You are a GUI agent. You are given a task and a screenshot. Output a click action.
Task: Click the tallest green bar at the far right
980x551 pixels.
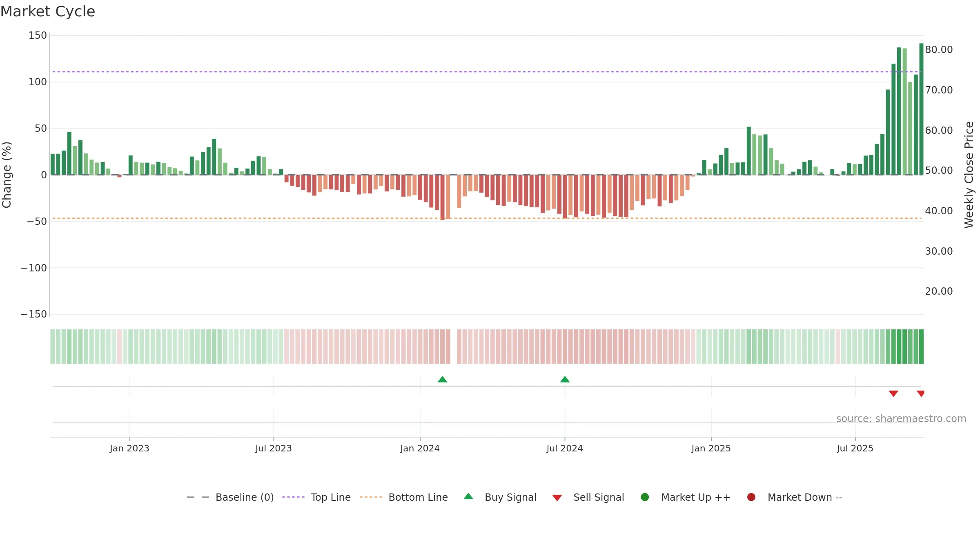pyautogui.click(x=921, y=109)
